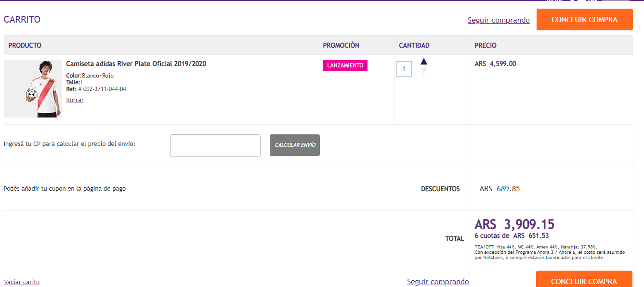Increase quantity with the up arrow

coord(424,61)
